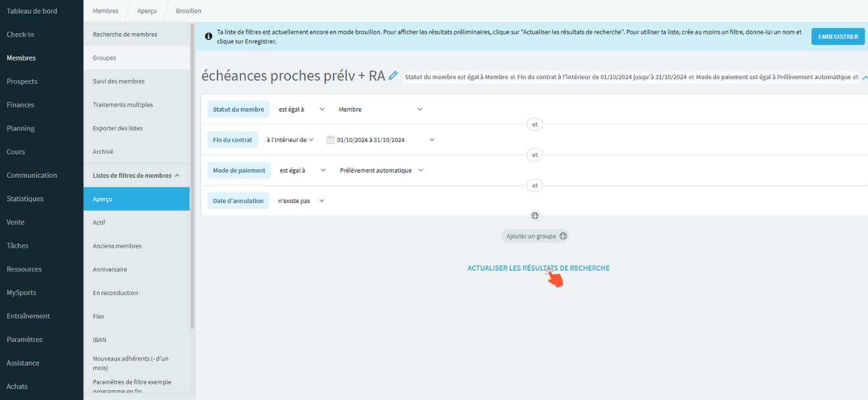Go to Suivi des membres submenu
Viewport: 868px width, 400px height.
[136, 81]
